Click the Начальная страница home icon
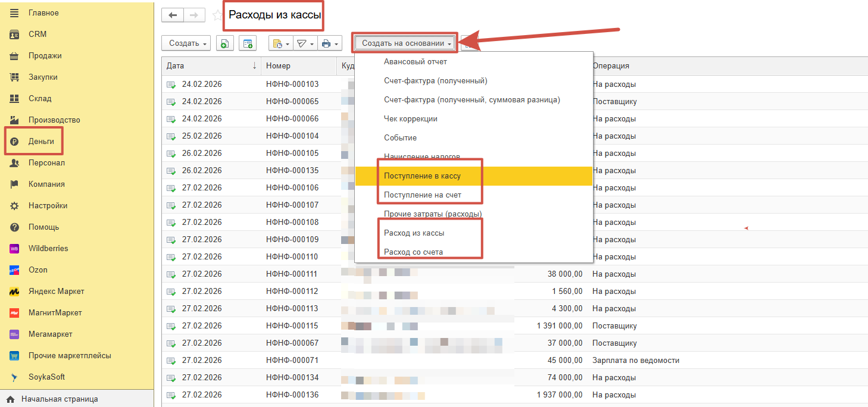868x407 pixels. (x=10, y=399)
